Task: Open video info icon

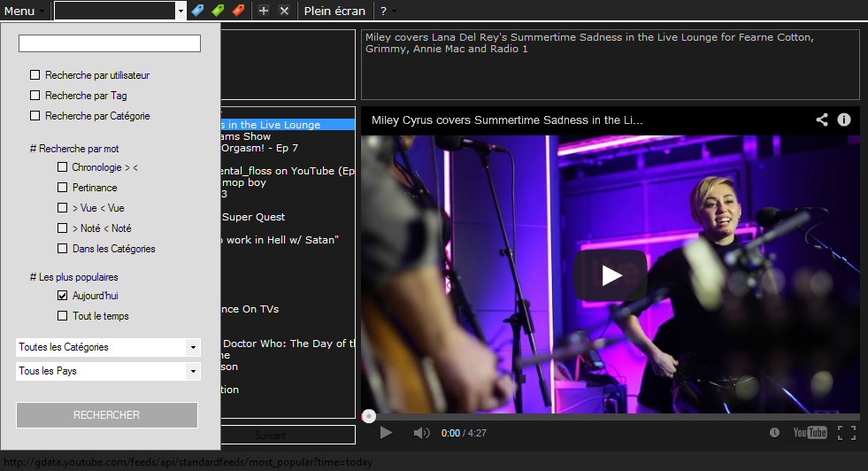Action: [x=843, y=120]
